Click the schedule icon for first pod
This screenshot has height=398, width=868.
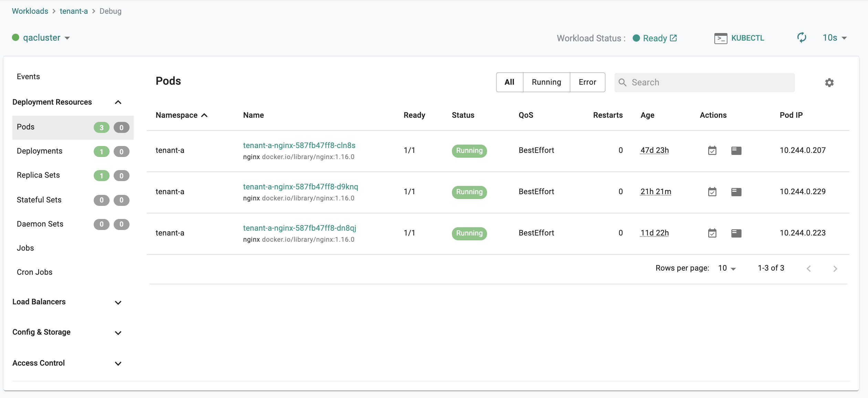[712, 150]
